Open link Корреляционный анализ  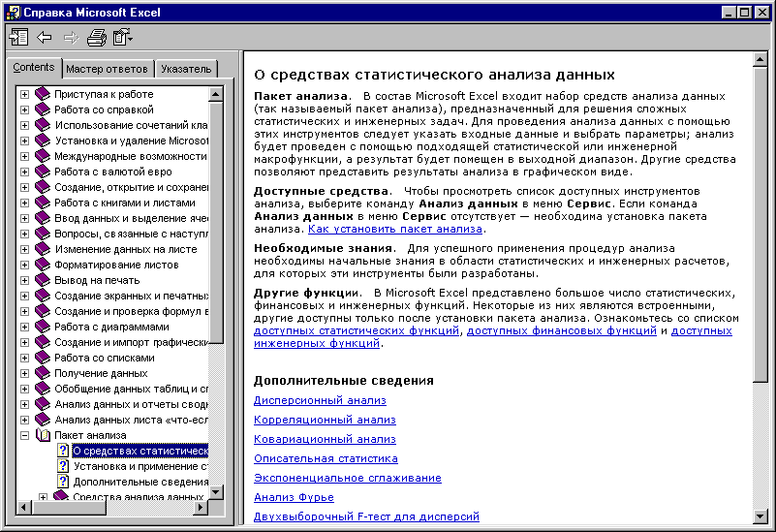pyautogui.click(x=325, y=420)
